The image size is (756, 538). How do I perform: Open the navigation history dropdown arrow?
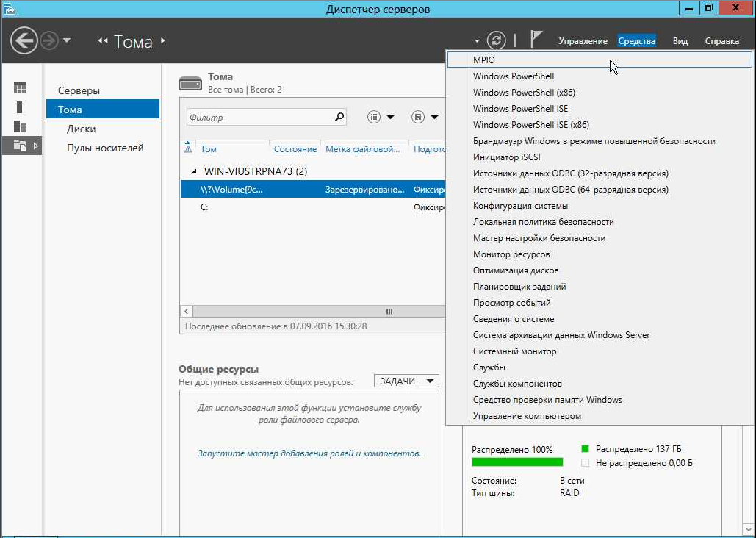(67, 40)
